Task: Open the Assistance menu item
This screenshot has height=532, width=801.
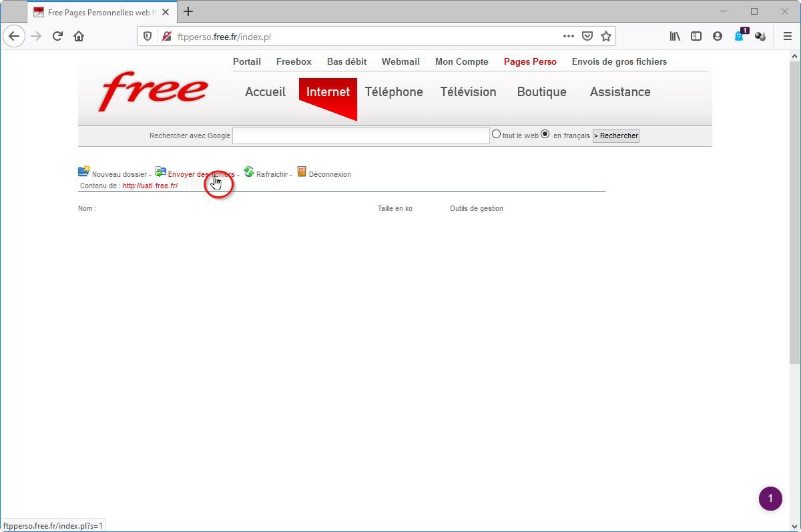Action: click(620, 92)
